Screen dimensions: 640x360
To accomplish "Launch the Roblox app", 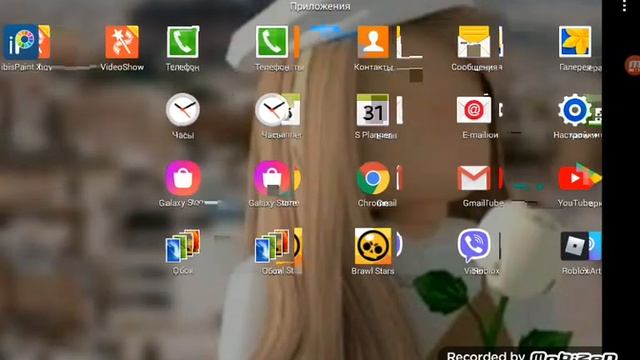I will (x=575, y=246).
